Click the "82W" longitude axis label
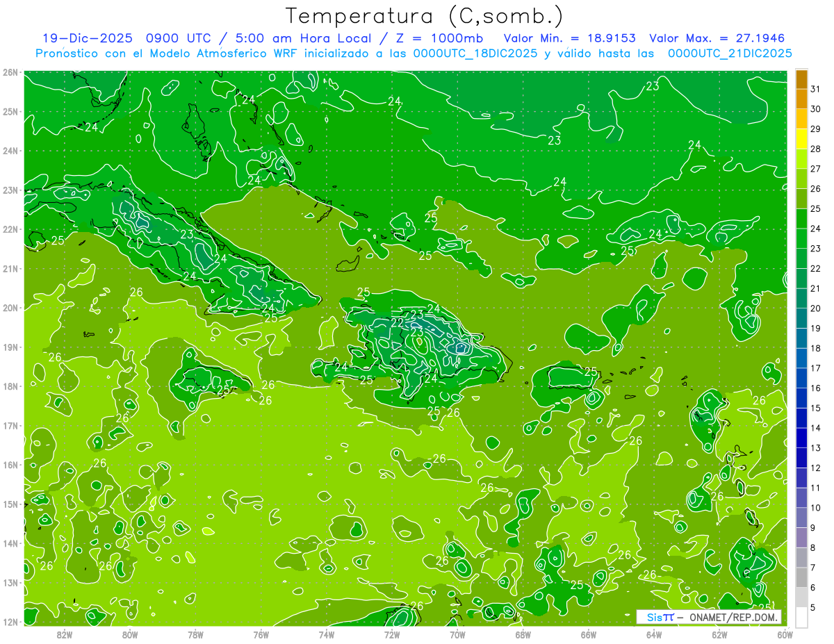The height and width of the screenshot is (644, 834). point(64,634)
